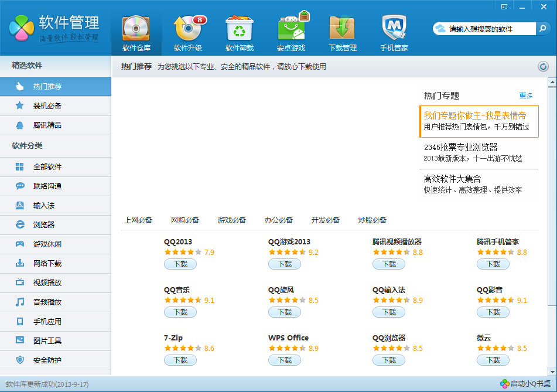Click 启动小Q书桌 in the status bar
Screen dimensions: 557x392
[525, 384]
